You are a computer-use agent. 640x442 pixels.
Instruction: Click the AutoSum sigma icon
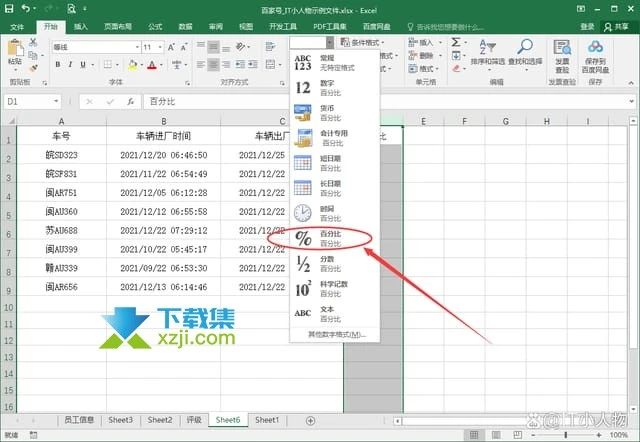pos(456,42)
